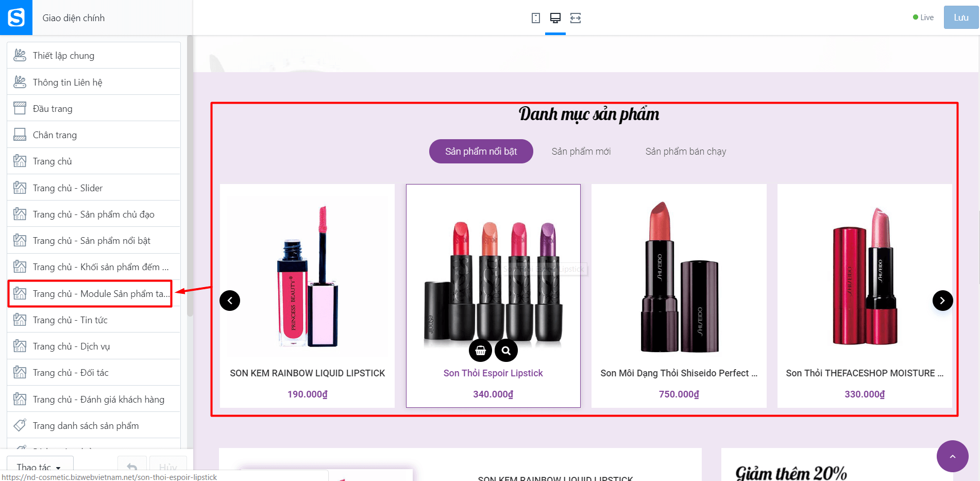Click the sidebar vertical scrollbar
980x481 pixels.
(x=190, y=175)
